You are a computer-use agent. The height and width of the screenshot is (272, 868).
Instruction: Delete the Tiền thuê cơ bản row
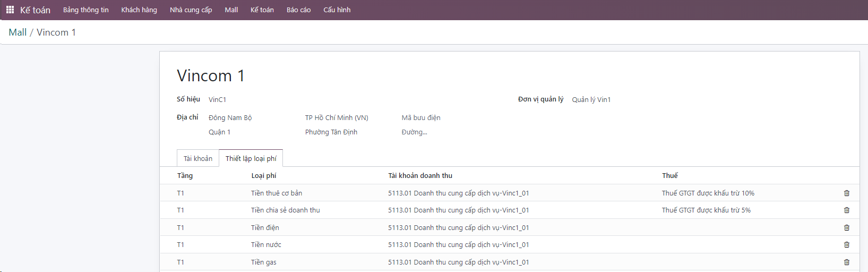click(847, 193)
